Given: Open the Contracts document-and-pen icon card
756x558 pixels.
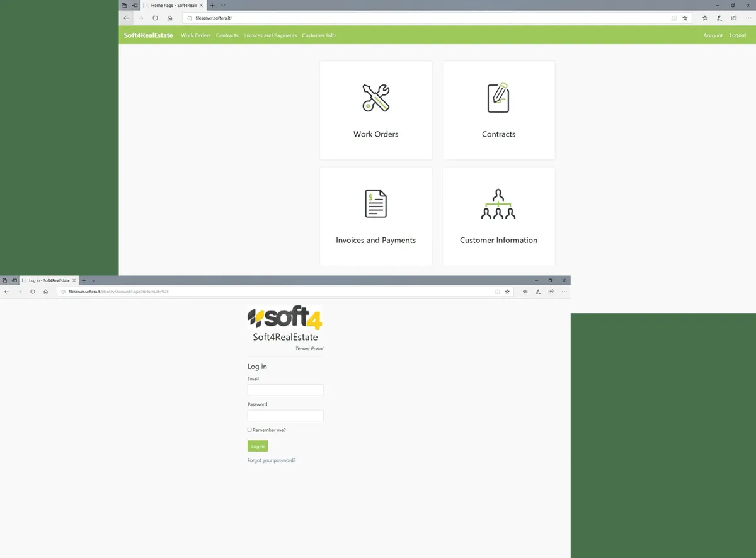Looking at the screenshot, I should click(x=498, y=110).
